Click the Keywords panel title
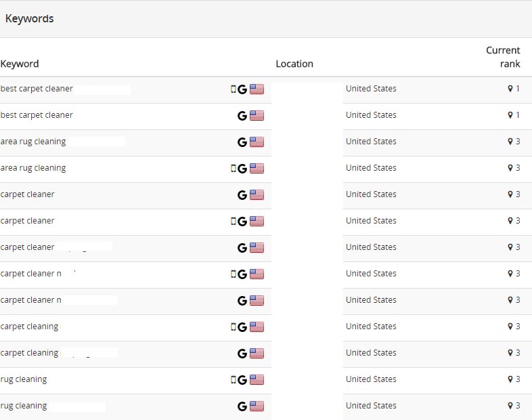The image size is (532, 420). pos(30,19)
